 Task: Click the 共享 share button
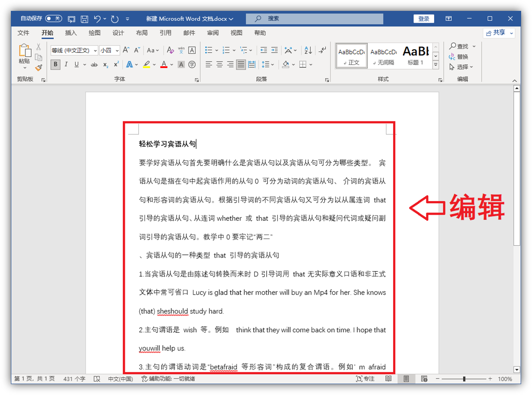(499, 33)
